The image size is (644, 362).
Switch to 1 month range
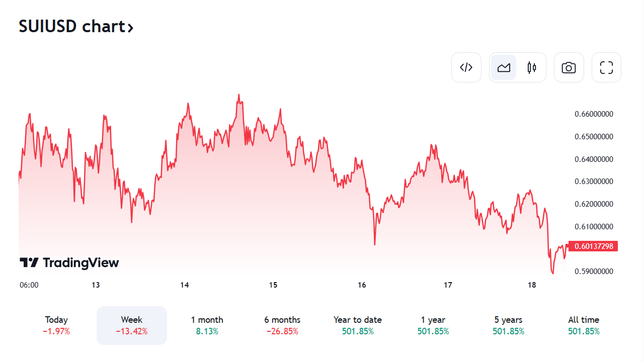(x=207, y=325)
